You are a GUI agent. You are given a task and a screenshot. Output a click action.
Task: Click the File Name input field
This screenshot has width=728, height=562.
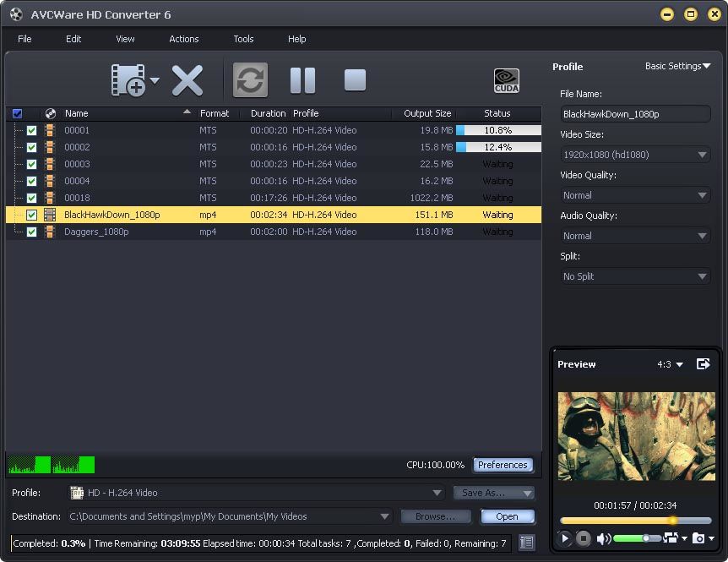pyautogui.click(x=635, y=114)
